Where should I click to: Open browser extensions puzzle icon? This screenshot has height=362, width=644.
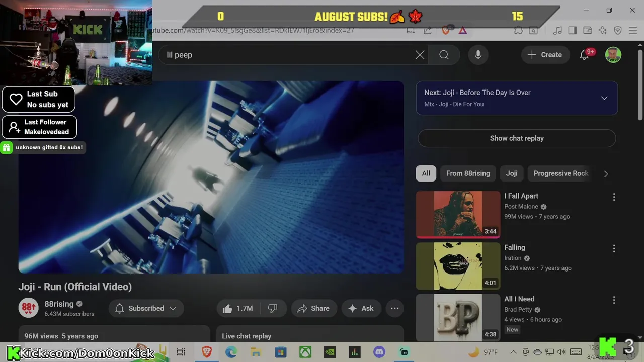[518, 30]
